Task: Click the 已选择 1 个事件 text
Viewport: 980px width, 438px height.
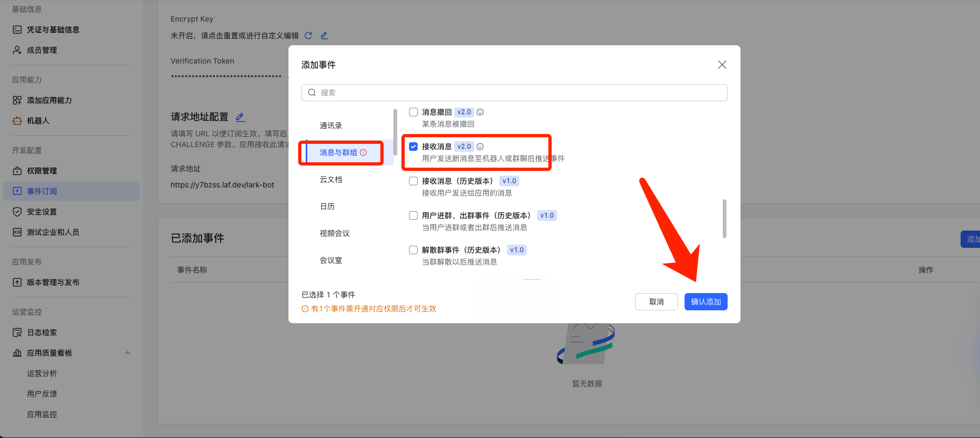Action: tap(328, 295)
